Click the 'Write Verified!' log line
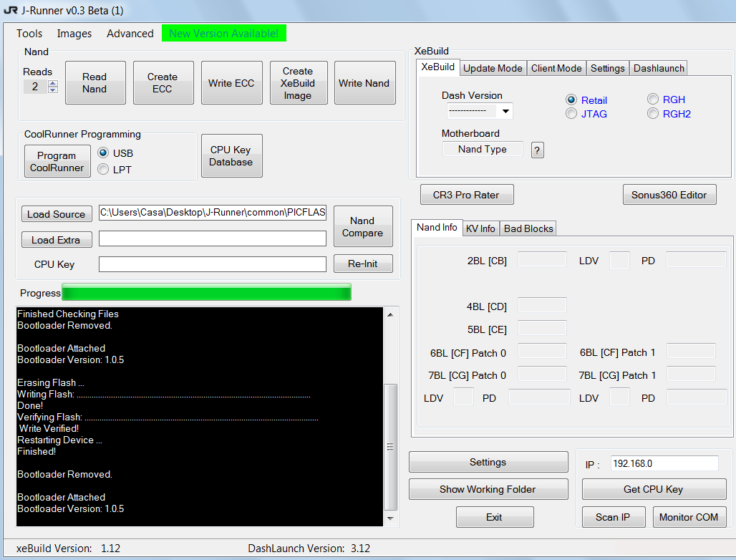The height and width of the screenshot is (560, 736). pyautogui.click(x=49, y=428)
